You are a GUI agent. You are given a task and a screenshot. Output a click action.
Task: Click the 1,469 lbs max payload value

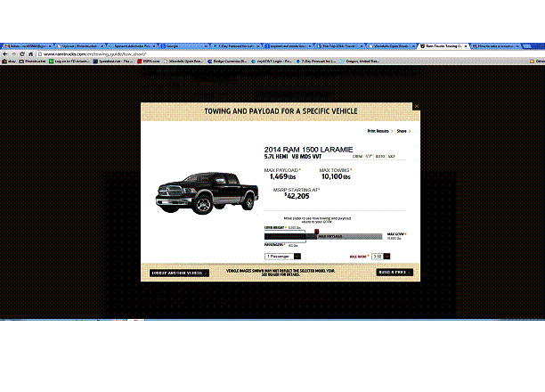click(x=282, y=176)
